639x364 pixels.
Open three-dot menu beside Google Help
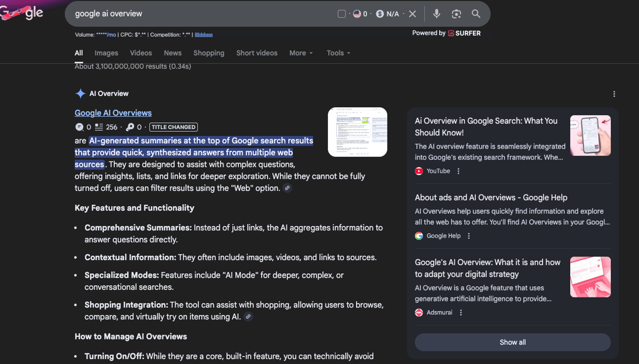(x=468, y=236)
